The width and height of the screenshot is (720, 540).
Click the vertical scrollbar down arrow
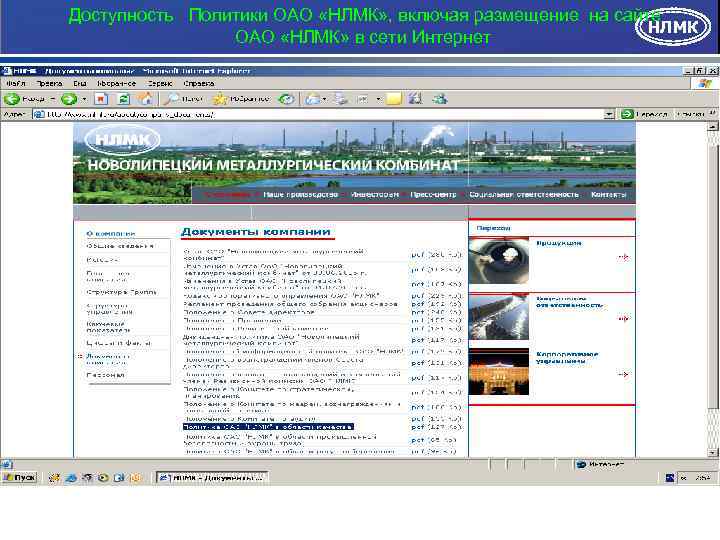pos(713,452)
